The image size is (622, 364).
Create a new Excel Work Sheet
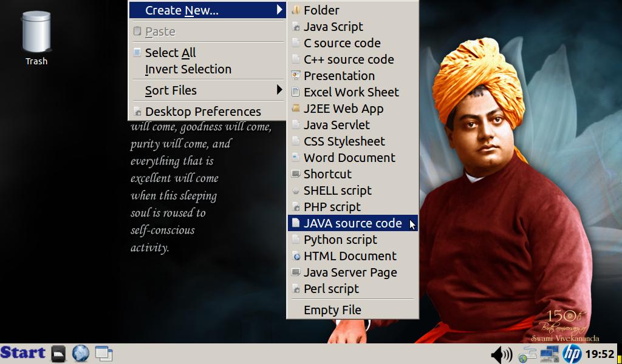[352, 92]
